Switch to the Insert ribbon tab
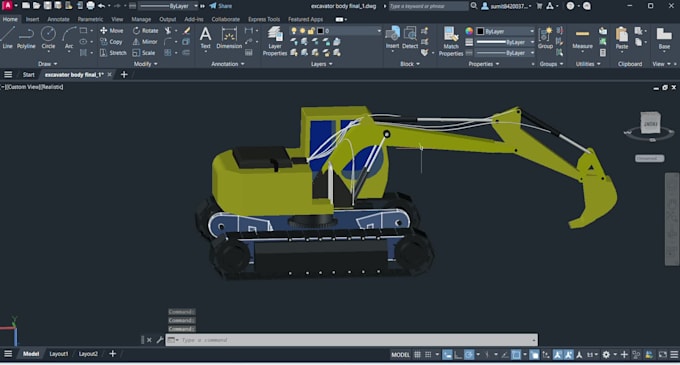Viewport: 680px width, 365px height. click(32, 19)
